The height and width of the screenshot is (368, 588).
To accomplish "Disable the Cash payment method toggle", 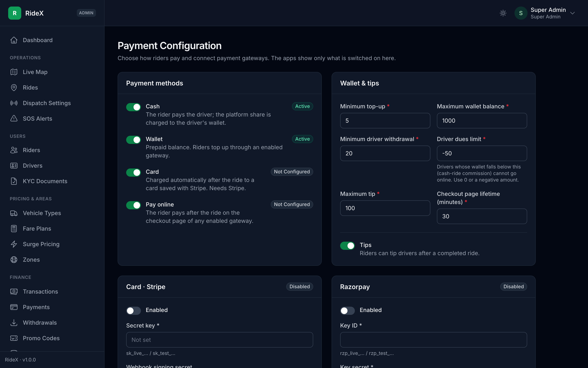I will [133, 107].
